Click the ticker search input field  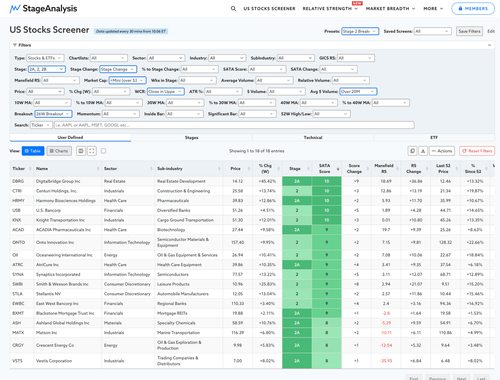pyautogui.click(x=234, y=125)
